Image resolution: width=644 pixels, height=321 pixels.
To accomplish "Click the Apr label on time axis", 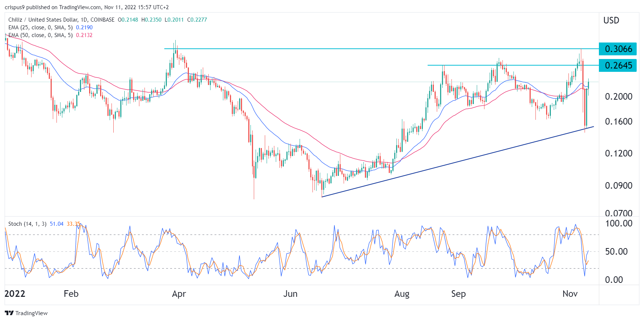I will tap(179, 294).
